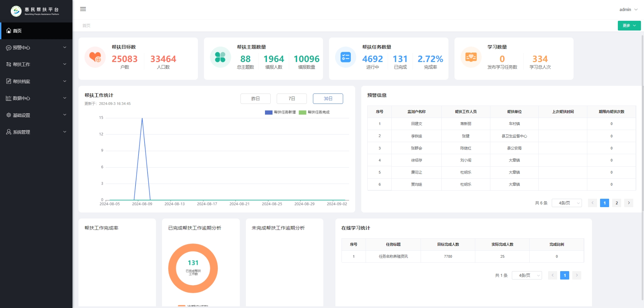Image resolution: width=644 pixels, height=308 pixels.
Task: Click the 上次帮扶时间 column header
Action: click(563, 112)
